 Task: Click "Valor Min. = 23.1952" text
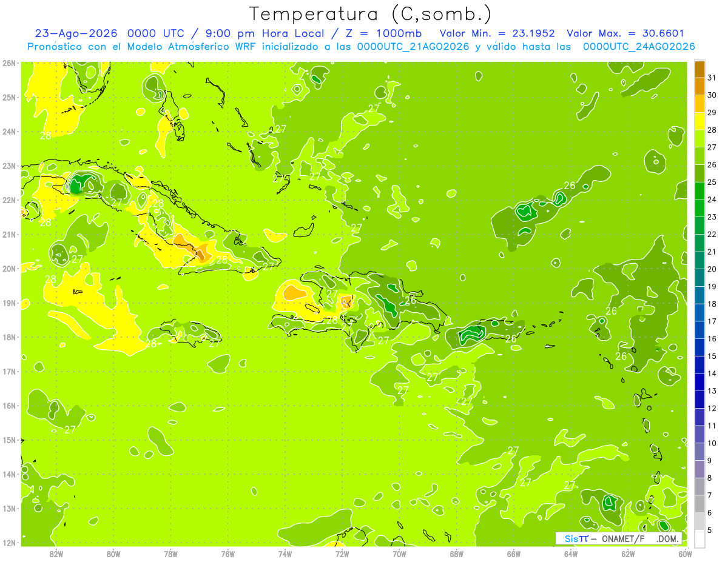coord(497,33)
